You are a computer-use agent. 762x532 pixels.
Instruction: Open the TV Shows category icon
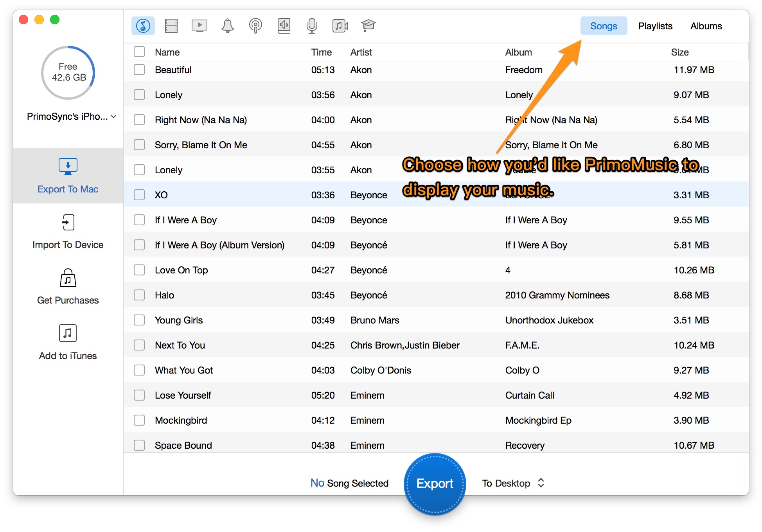[x=199, y=26]
